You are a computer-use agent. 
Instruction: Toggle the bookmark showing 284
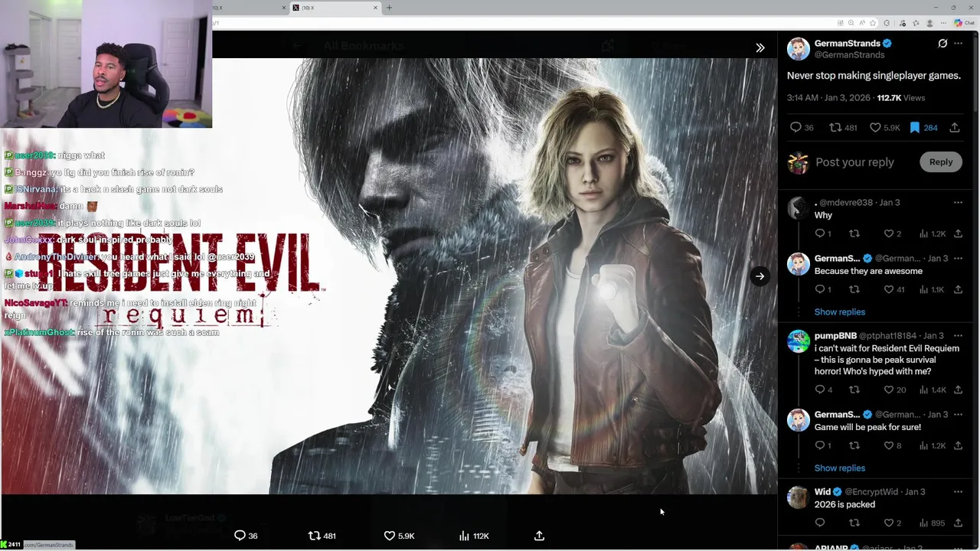click(x=923, y=128)
